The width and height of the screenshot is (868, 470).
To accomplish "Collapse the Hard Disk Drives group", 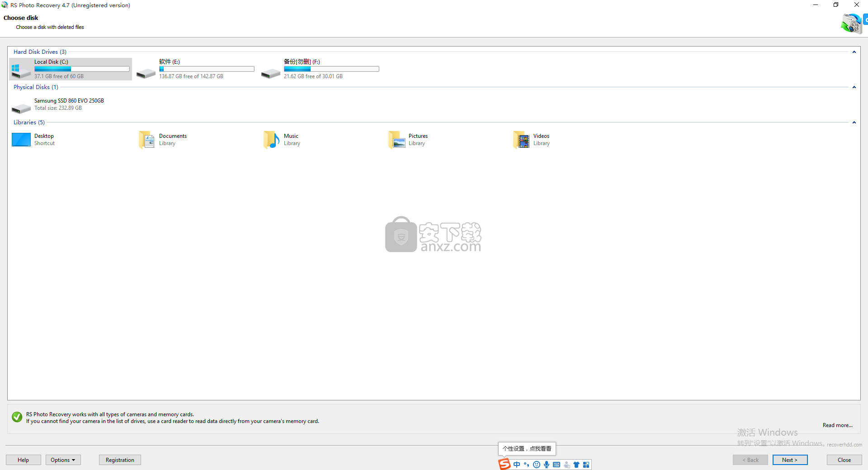I will pyautogui.click(x=854, y=52).
